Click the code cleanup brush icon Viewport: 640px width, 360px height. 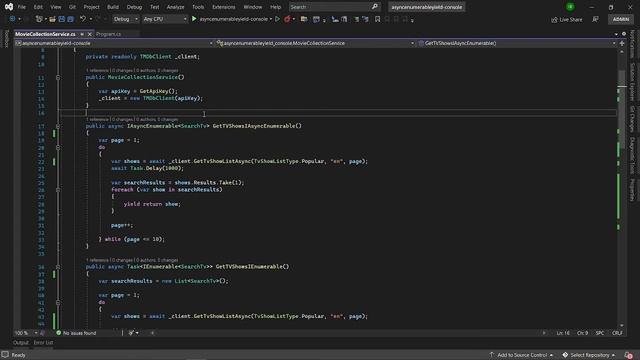(x=131, y=333)
